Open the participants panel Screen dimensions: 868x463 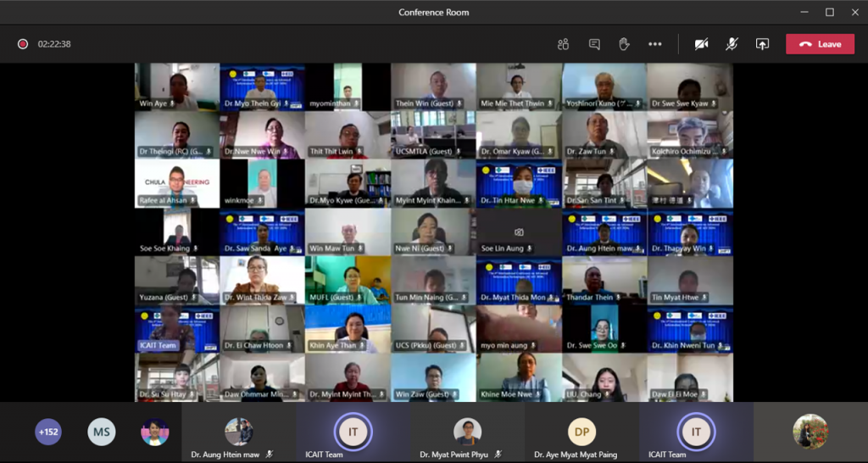coord(563,44)
